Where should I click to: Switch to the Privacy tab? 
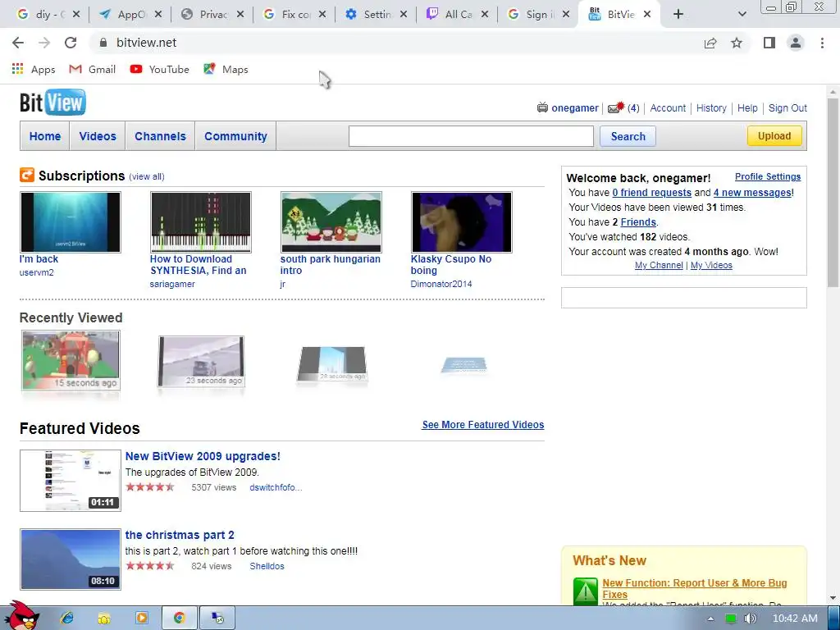coord(212,15)
